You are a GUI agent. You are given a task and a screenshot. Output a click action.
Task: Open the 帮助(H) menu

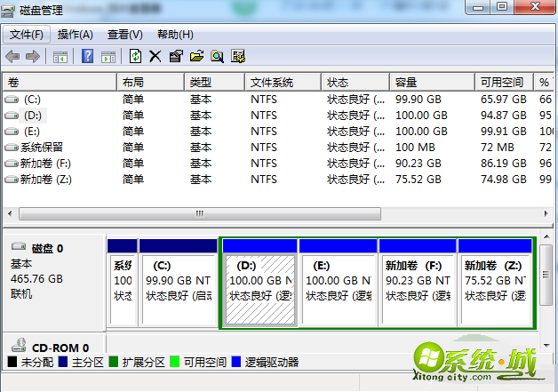tap(175, 35)
